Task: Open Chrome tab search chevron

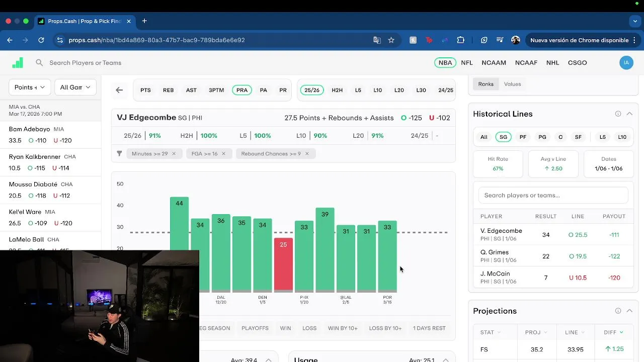Action: pos(635,21)
